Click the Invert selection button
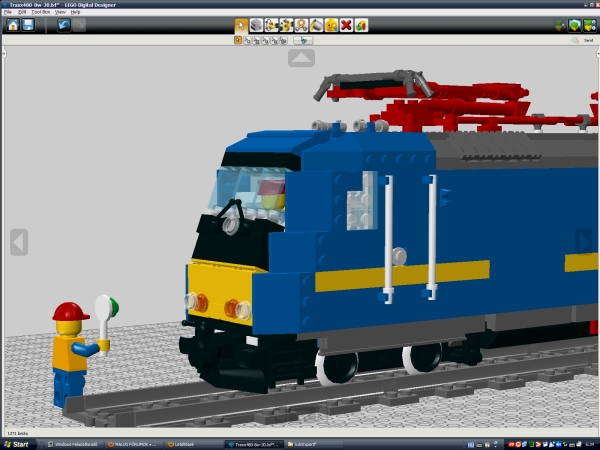Screen dimensions: 600x450 303,40
